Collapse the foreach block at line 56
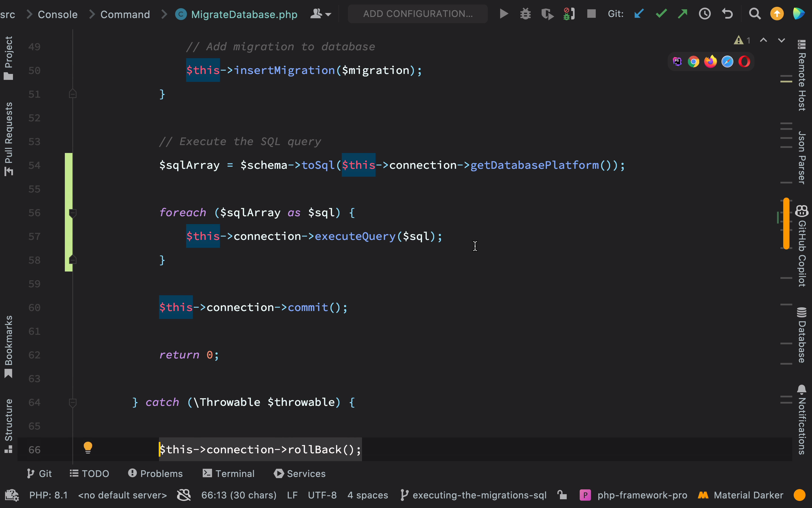The height and width of the screenshot is (508, 812). click(72, 213)
